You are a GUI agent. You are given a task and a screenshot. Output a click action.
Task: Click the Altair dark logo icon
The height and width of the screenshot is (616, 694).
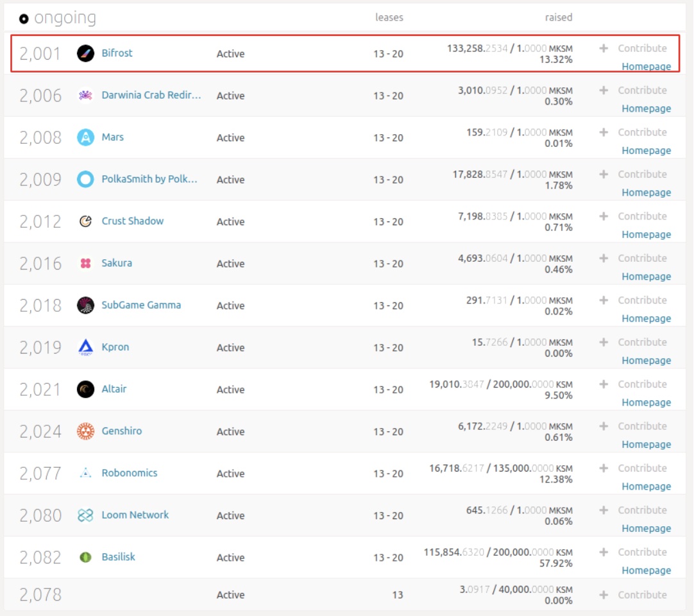[85, 389]
